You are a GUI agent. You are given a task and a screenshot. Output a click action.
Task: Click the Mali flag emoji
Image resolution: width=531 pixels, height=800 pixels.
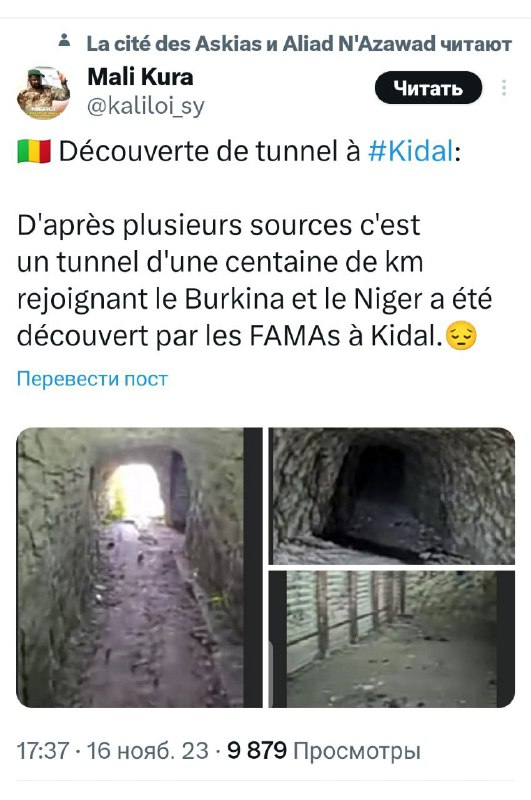tap(34, 152)
